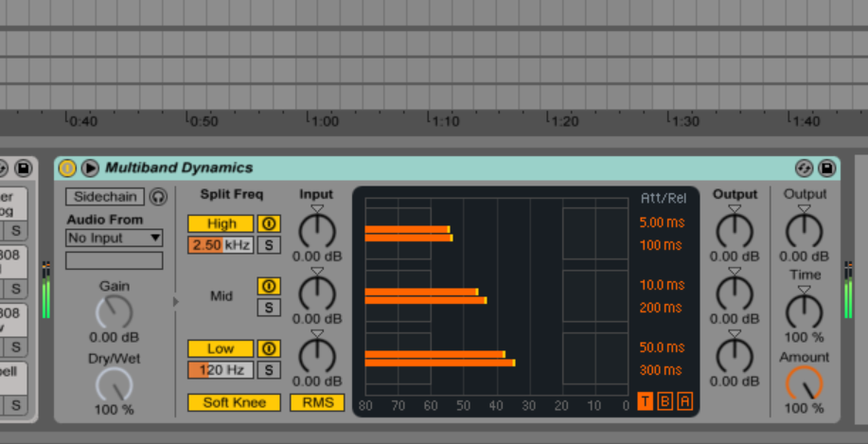Click the save preset disk icon
This screenshot has height=444, width=868.
coord(826,169)
